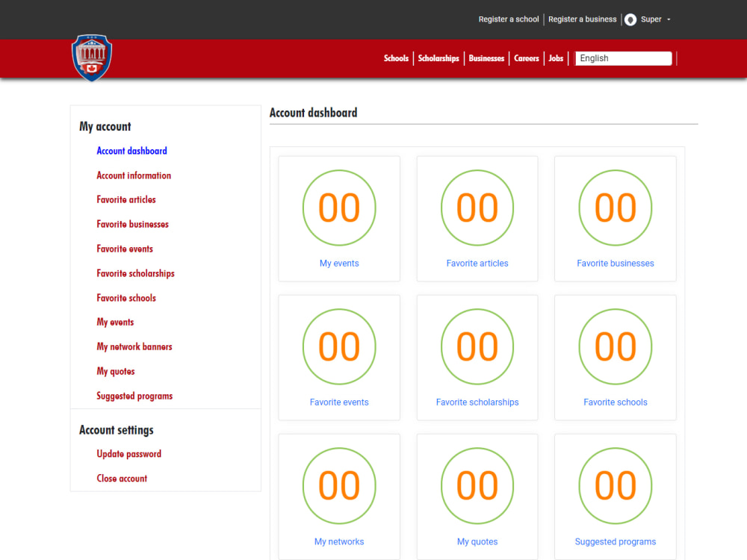
Task: Click My quotes card label
Action: tap(477, 541)
